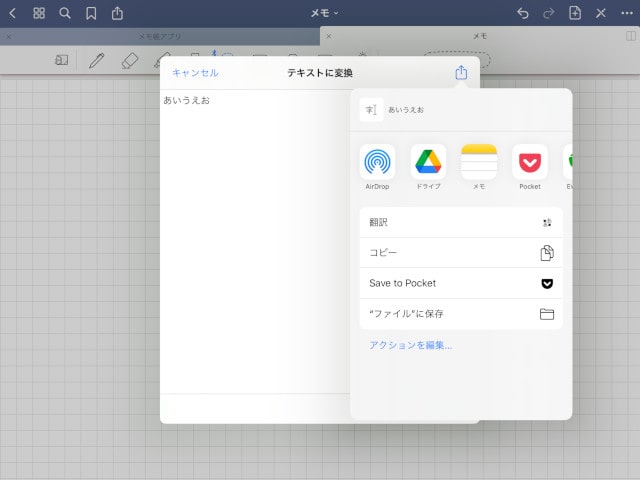Close editing with the X icon
Screen dimensions: 640x480
click(x=600, y=13)
